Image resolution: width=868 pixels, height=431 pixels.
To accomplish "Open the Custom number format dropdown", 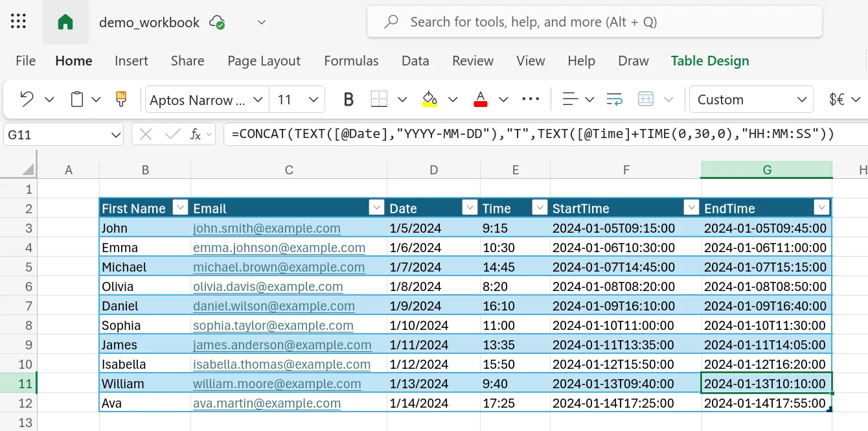I will [801, 100].
